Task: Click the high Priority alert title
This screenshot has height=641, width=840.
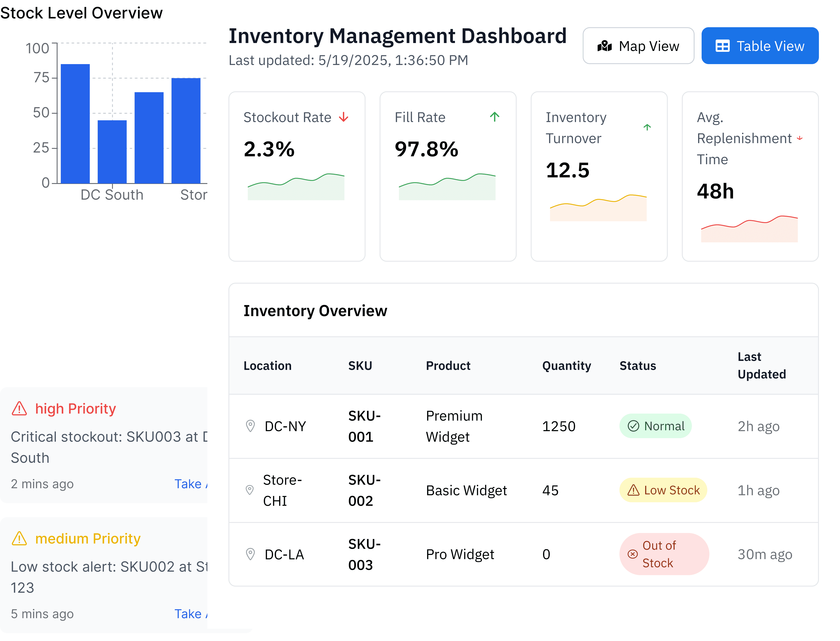Action: [x=75, y=409]
